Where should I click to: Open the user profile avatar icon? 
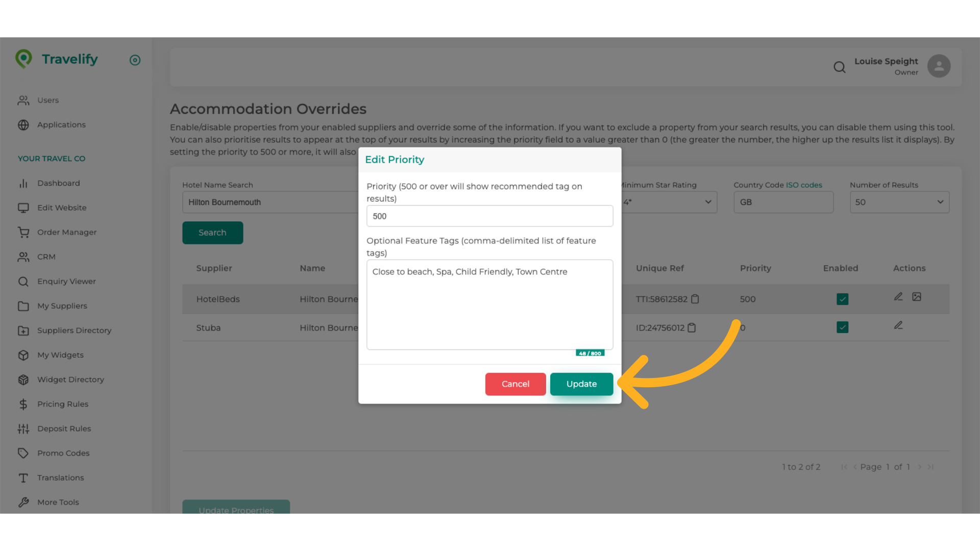point(939,66)
